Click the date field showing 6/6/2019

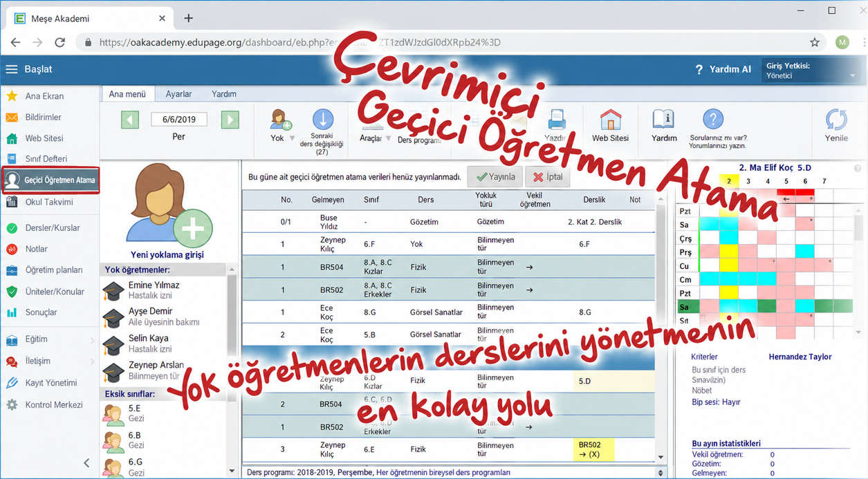[179, 120]
